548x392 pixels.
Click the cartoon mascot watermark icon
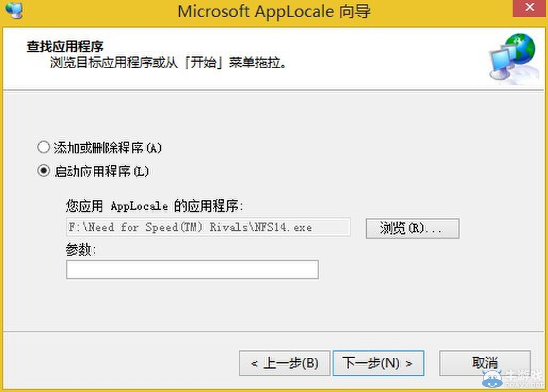(x=493, y=378)
